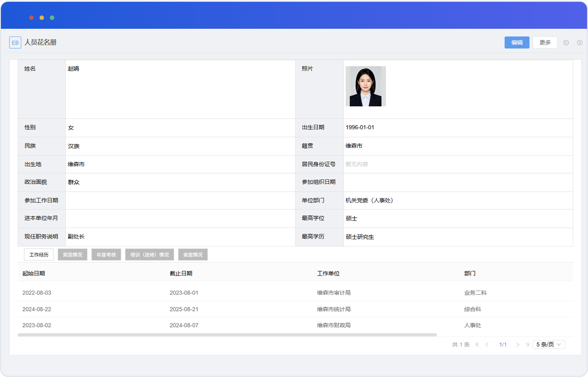Open the 培训（进修）情况 tab

(150, 255)
